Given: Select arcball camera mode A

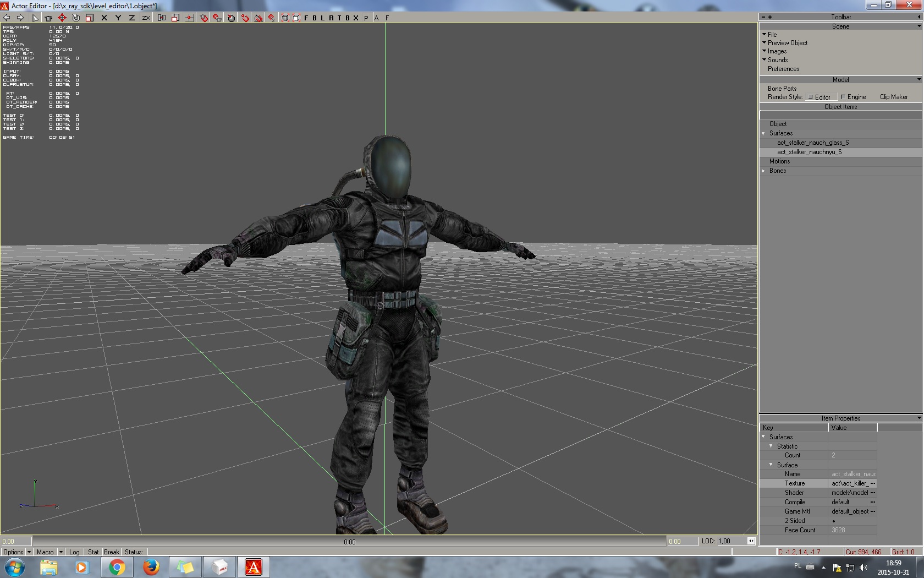Looking at the screenshot, I should 377,18.
